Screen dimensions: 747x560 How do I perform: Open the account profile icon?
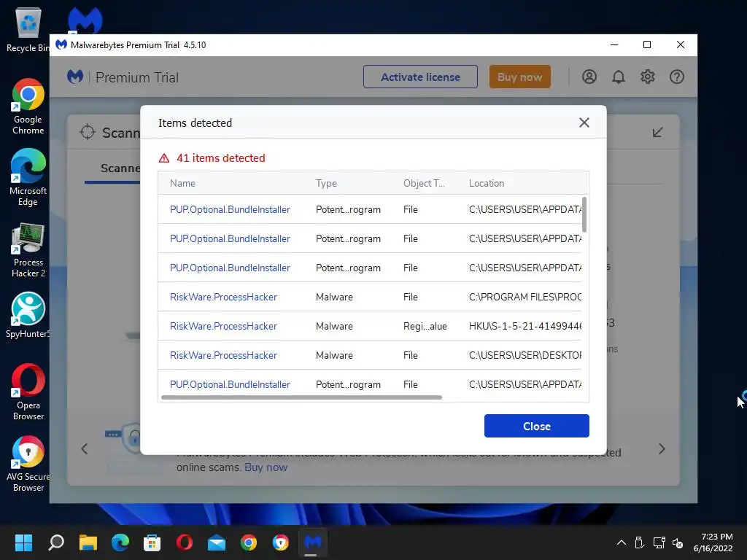[589, 77]
